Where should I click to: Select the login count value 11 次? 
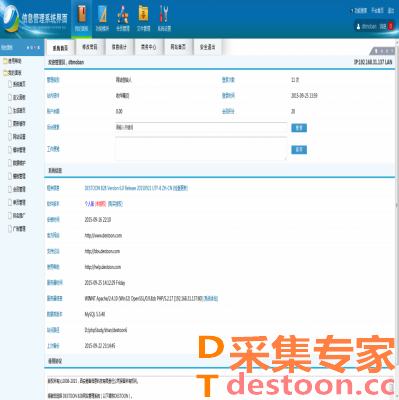point(295,80)
